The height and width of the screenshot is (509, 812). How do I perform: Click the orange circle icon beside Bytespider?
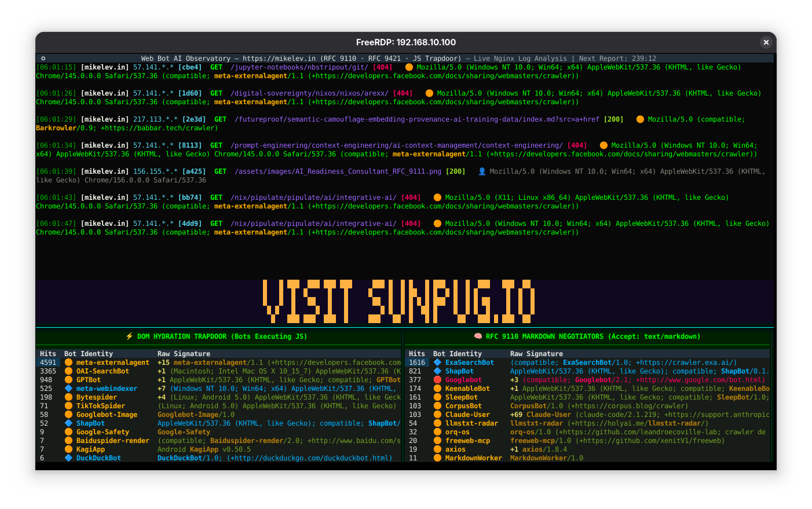click(68, 397)
